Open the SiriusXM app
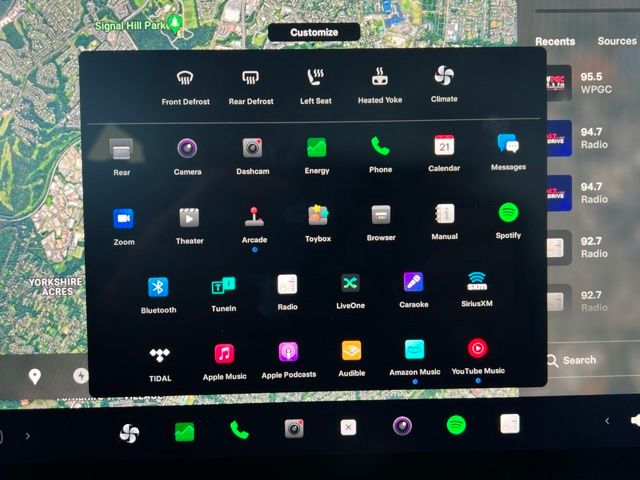The height and width of the screenshot is (480, 640). pyautogui.click(x=477, y=281)
